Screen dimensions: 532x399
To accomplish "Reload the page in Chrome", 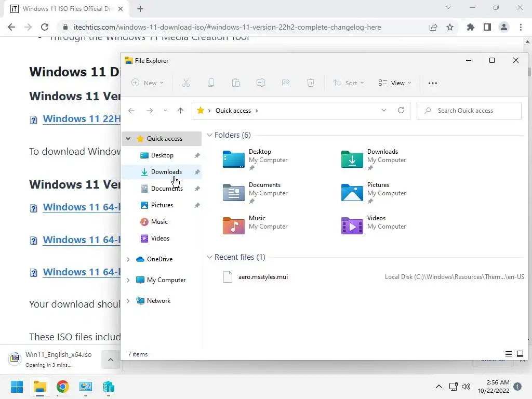I will coord(45,27).
